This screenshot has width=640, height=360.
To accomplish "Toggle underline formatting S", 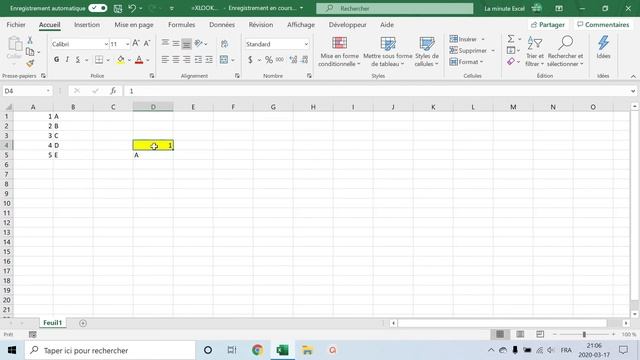I will (78, 60).
